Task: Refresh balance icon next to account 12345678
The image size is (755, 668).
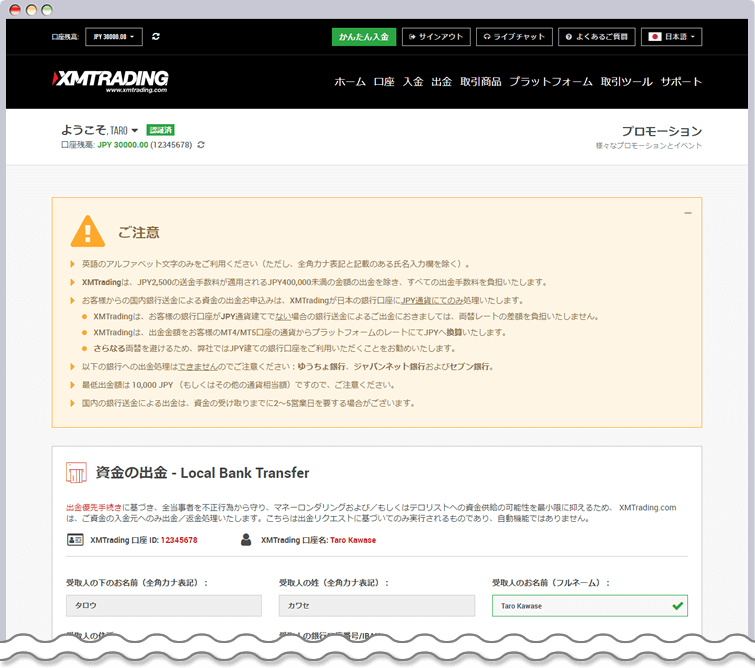Action: pos(201,144)
